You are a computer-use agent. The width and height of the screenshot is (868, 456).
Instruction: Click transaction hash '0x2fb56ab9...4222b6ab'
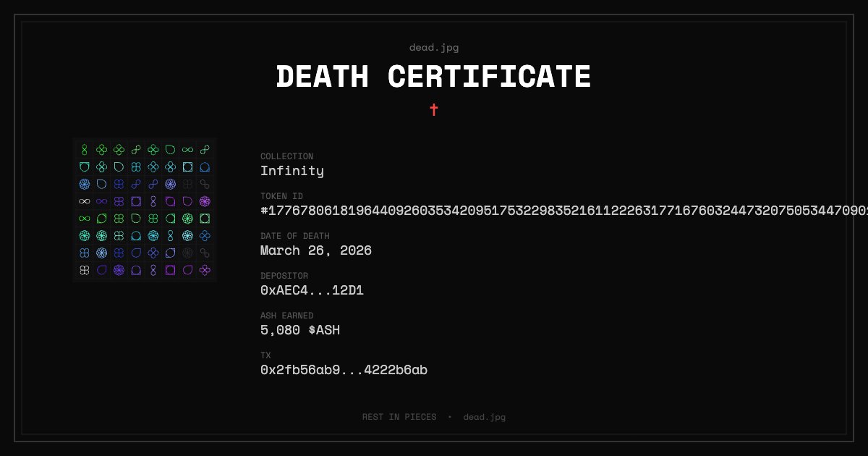tap(344, 370)
